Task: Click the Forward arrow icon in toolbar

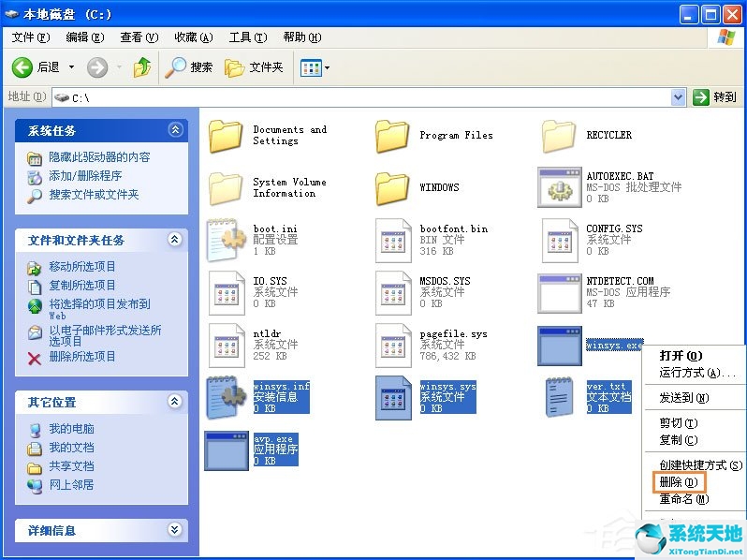Action: 97,67
